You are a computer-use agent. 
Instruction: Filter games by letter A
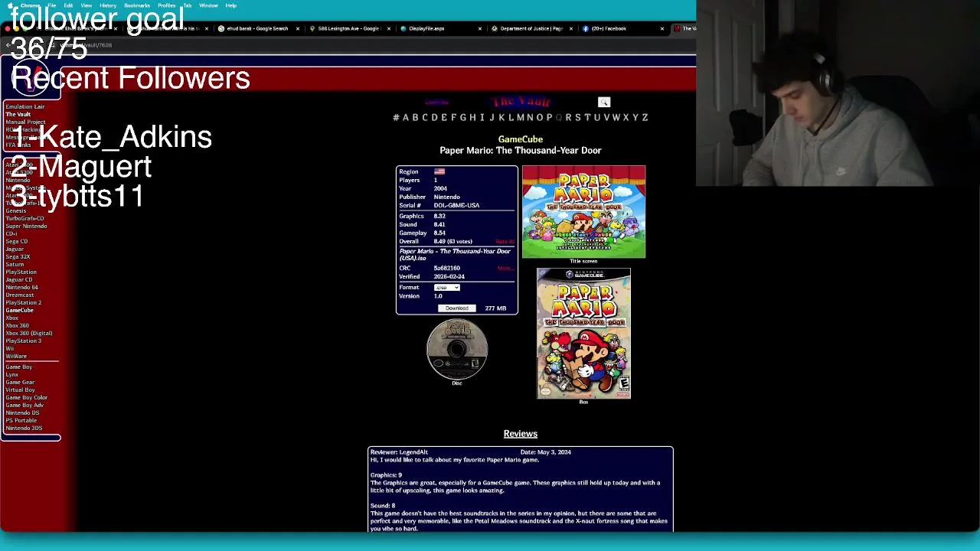tap(406, 117)
